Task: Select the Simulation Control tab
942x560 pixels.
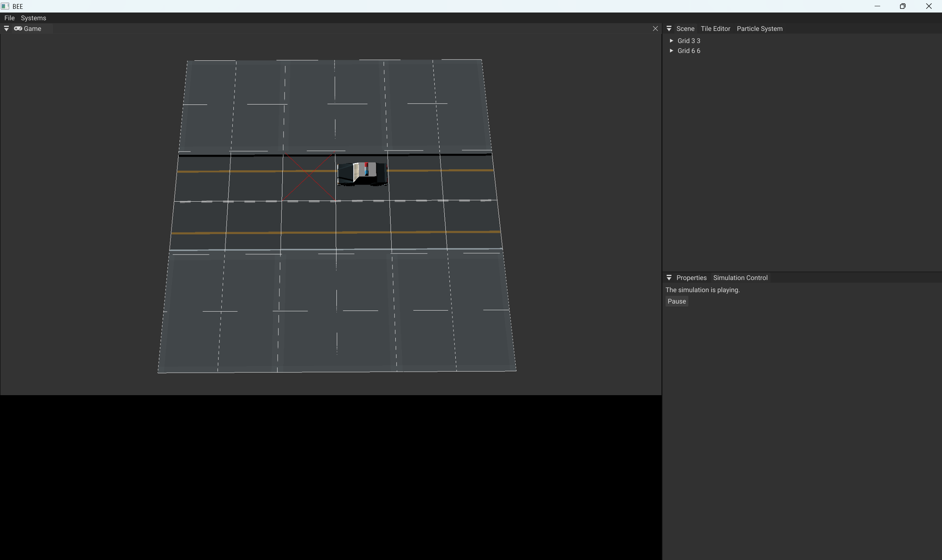Action: 740,278
